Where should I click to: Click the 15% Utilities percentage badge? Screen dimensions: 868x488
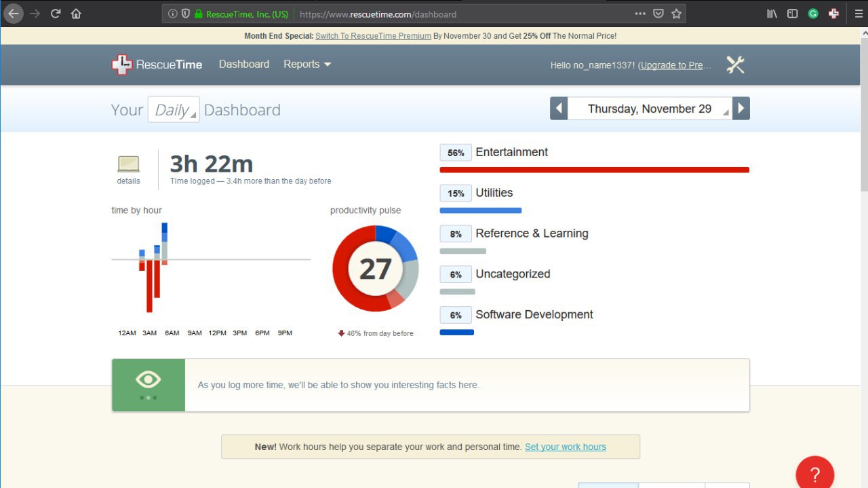click(x=456, y=193)
